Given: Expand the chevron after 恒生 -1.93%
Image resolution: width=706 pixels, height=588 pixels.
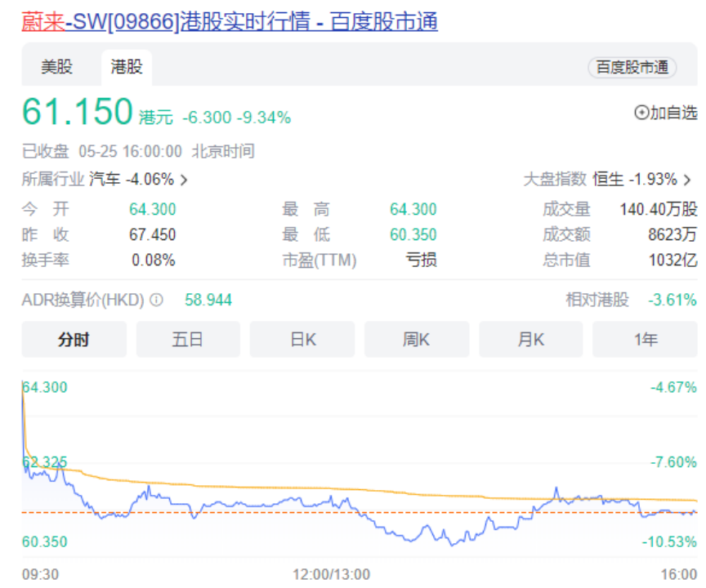Looking at the screenshot, I should (x=687, y=180).
